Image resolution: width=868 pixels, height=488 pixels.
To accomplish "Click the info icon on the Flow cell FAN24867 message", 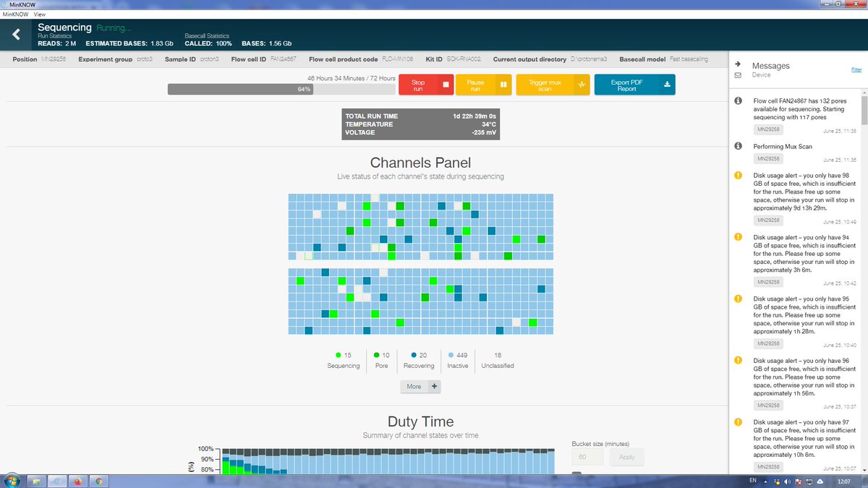I will (x=738, y=101).
